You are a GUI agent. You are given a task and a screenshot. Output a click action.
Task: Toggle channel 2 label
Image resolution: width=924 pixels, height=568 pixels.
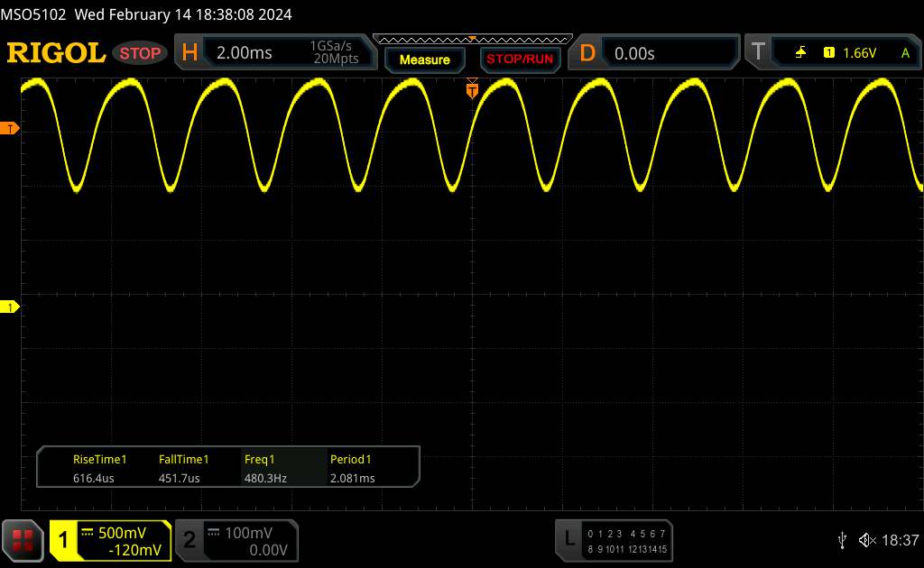click(x=189, y=540)
